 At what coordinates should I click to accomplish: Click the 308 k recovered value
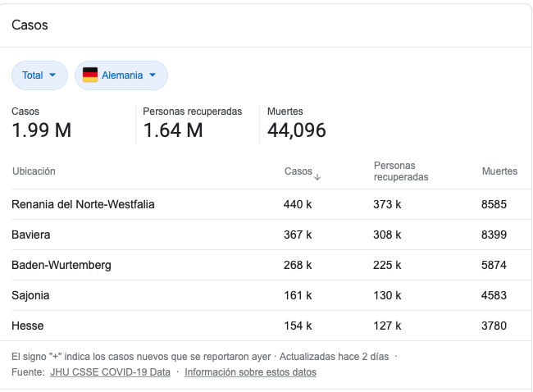387,235
